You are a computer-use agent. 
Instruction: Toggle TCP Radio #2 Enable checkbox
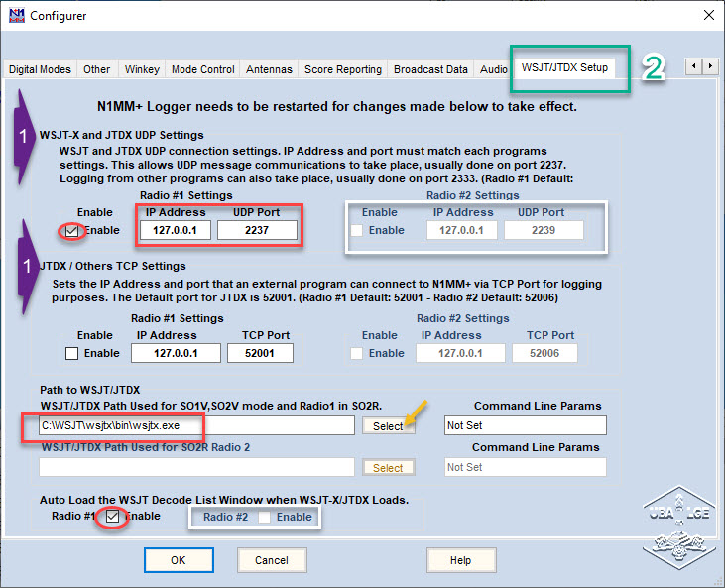click(x=356, y=354)
